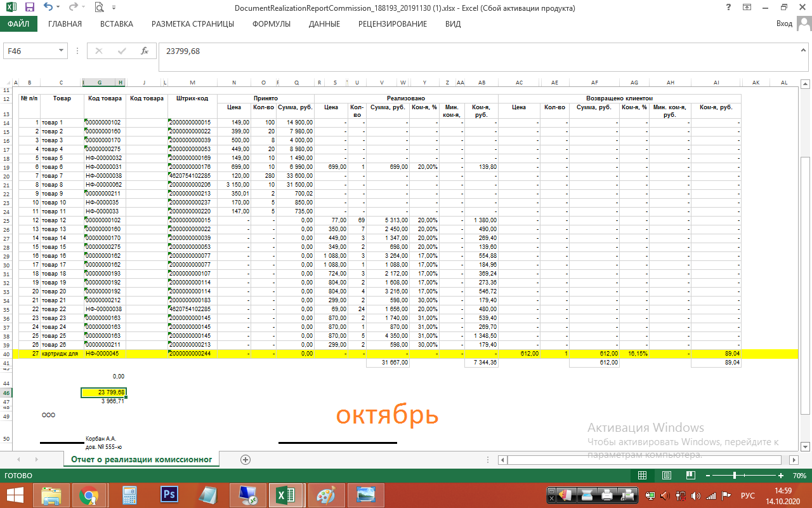This screenshot has width=812, height=508.
Task: Open the ВСТАВКА ribbon tab
Action: coord(117,24)
